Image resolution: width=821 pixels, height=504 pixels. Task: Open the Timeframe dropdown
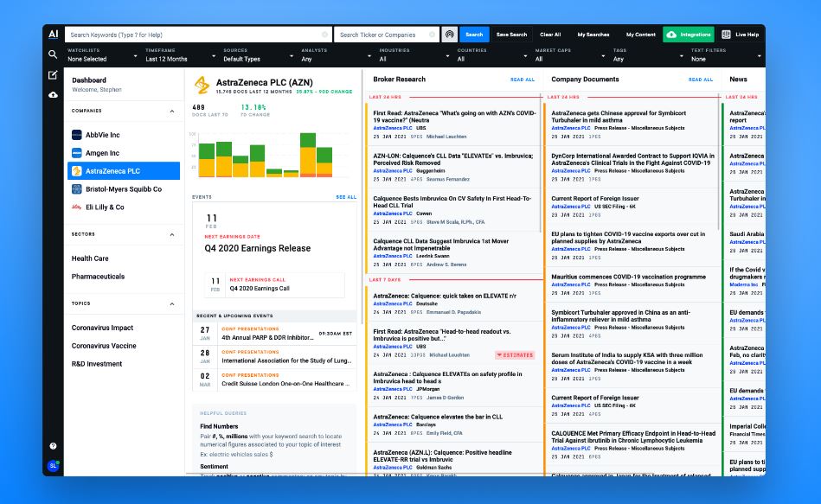coord(180,55)
